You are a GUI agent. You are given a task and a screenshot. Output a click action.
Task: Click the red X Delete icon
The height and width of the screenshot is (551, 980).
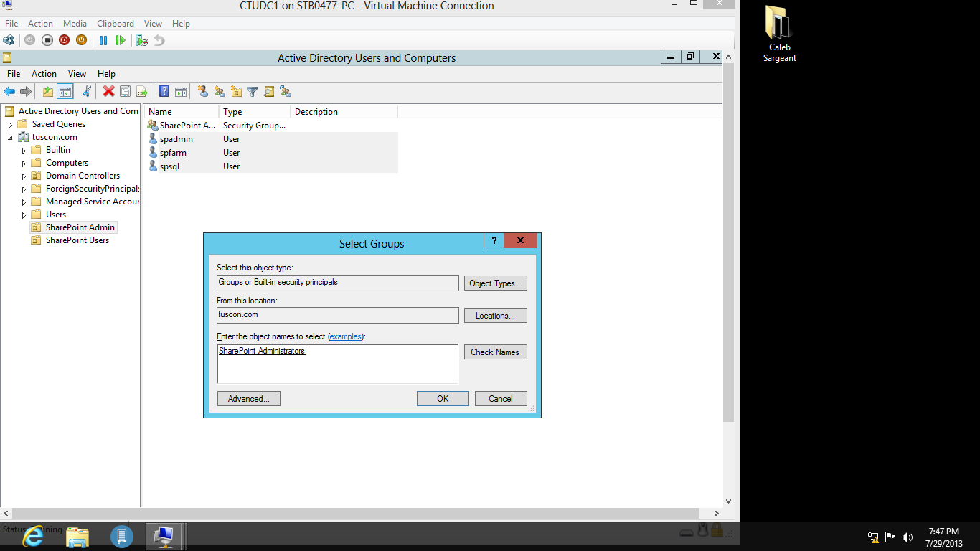click(108, 91)
